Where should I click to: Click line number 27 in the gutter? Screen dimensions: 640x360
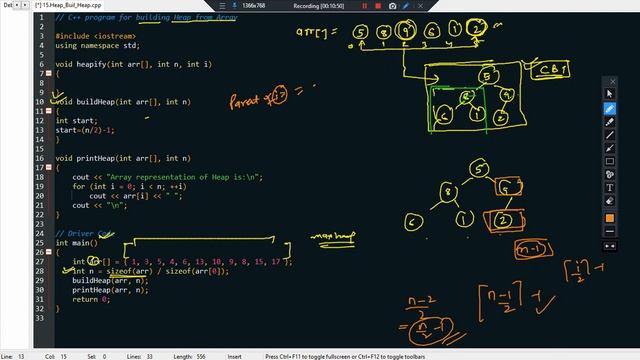point(39,261)
